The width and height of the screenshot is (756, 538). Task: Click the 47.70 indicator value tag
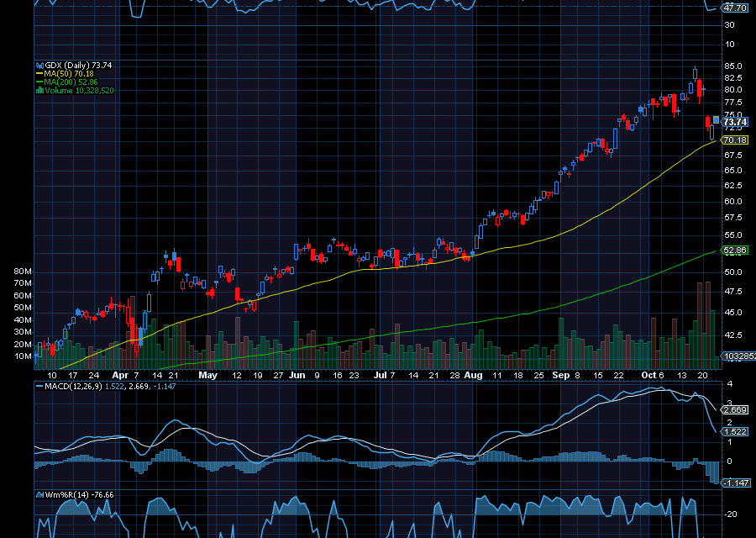pos(735,8)
